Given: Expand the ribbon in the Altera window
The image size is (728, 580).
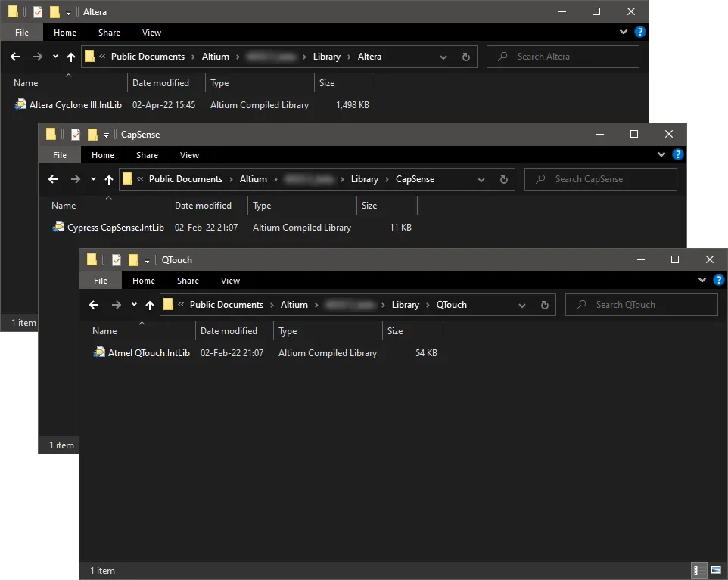Looking at the screenshot, I should tap(624, 32).
